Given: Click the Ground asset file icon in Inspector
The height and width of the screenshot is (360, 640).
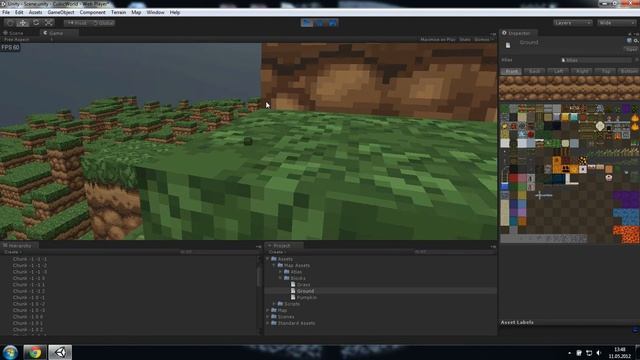Looking at the screenshot, I should click(508, 45).
